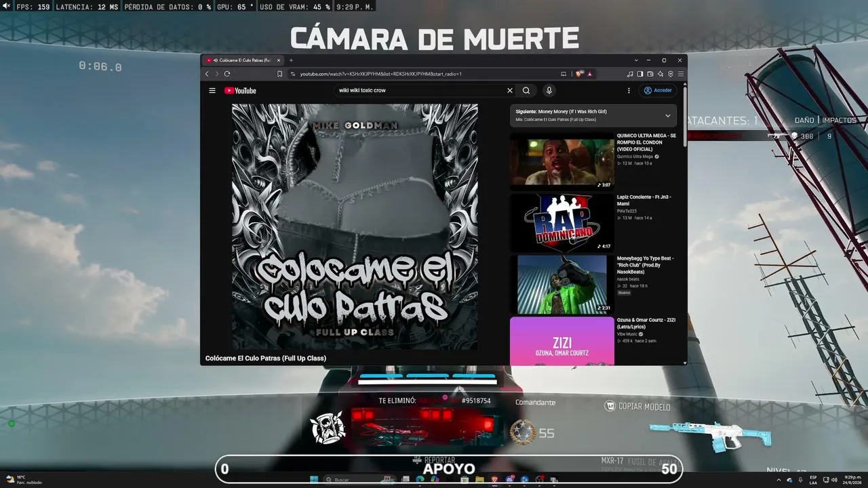Show hidden system tray icons
The height and width of the screenshot is (488, 868).
(x=778, y=480)
